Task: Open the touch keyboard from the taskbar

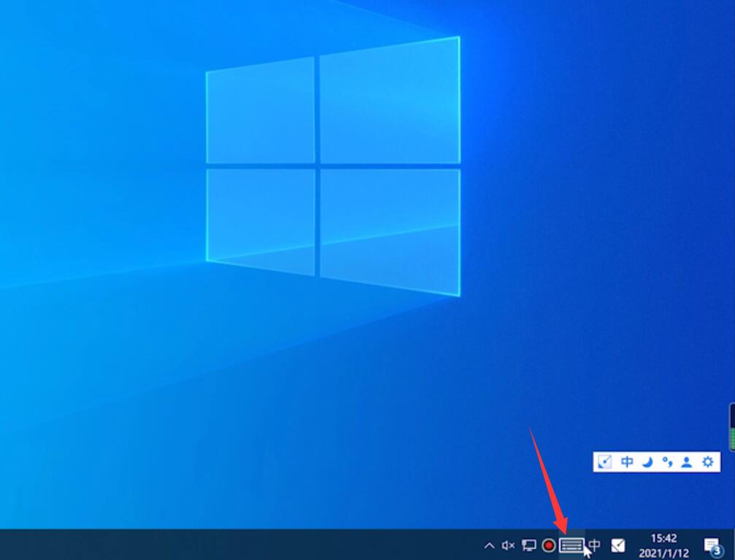Action: point(572,545)
